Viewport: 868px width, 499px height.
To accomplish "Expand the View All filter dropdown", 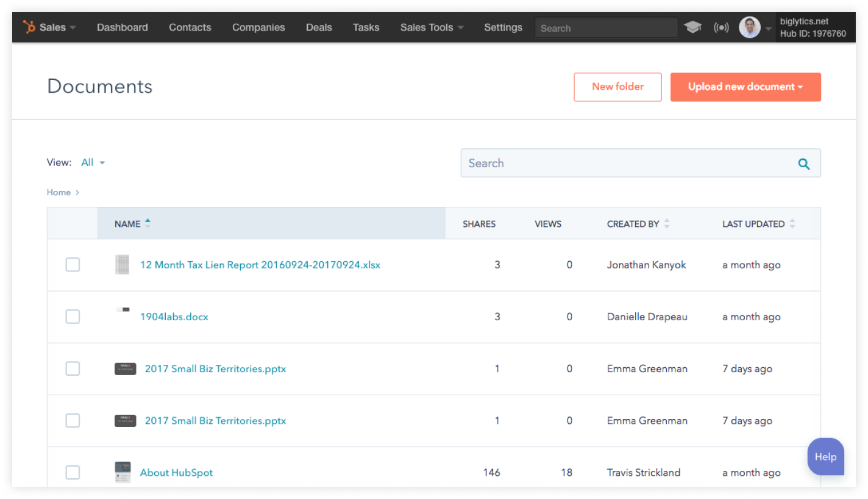I will [93, 162].
